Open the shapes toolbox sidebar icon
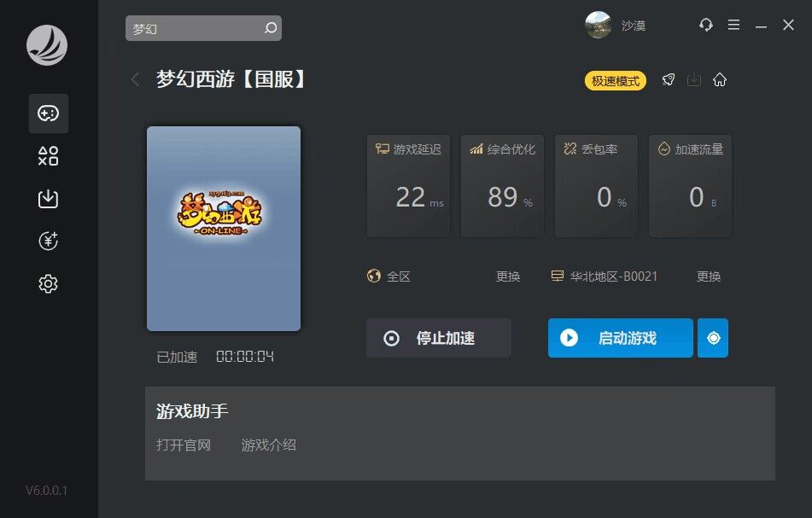Image resolution: width=812 pixels, height=518 pixels. click(48, 156)
